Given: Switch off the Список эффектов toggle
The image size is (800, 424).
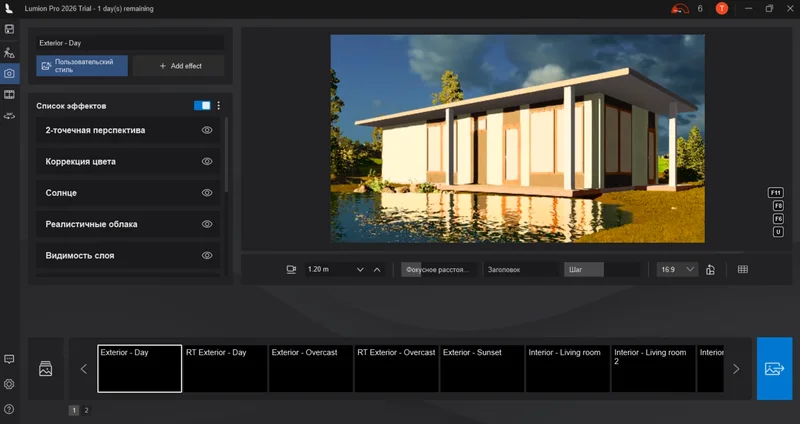Looking at the screenshot, I should coord(202,106).
